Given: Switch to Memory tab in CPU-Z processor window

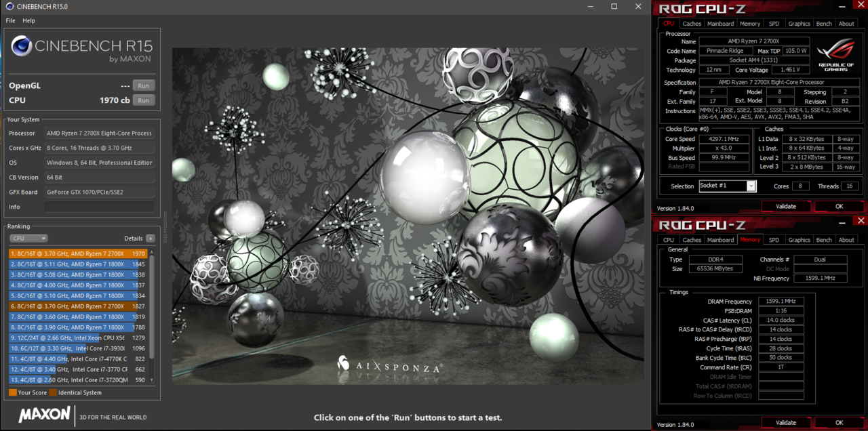Looking at the screenshot, I should pyautogui.click(x=750, y=23).
